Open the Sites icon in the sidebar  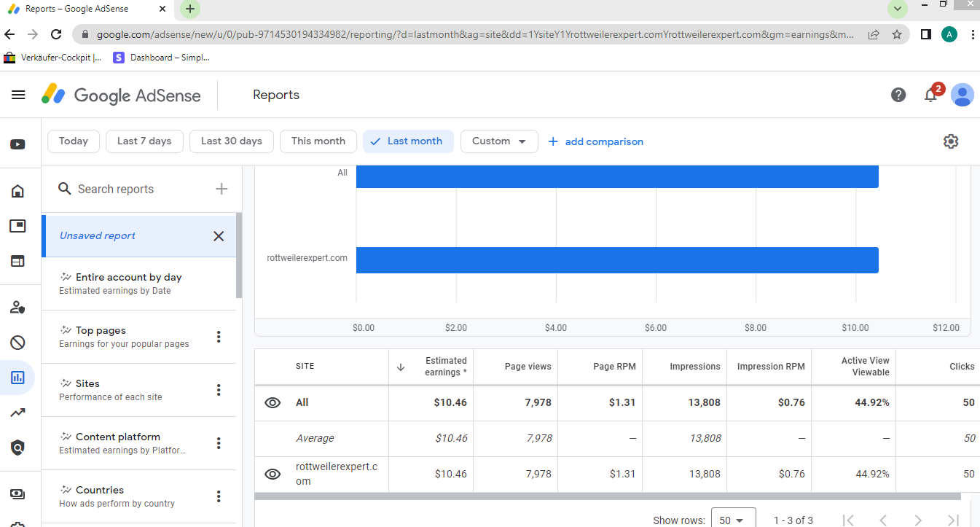coord(17,260)
